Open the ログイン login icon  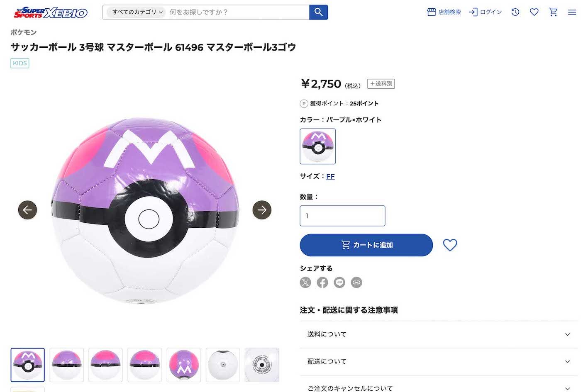point(485,12)
